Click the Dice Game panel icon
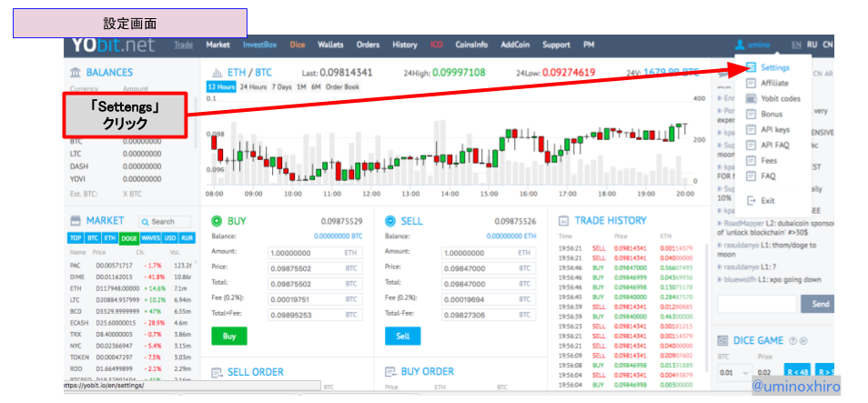 point(722,340)
